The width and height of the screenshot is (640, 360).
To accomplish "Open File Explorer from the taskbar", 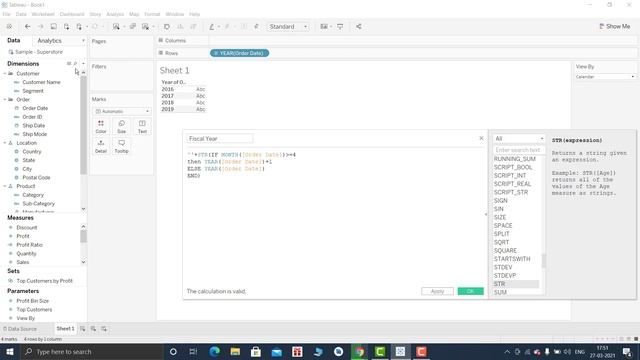I will (x=236, y=351).
